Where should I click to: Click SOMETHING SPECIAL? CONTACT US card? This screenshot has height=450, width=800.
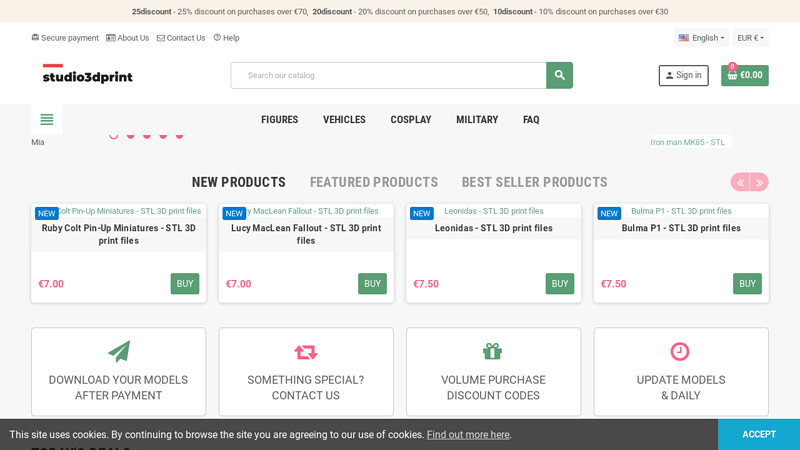(x=306, y=371)
